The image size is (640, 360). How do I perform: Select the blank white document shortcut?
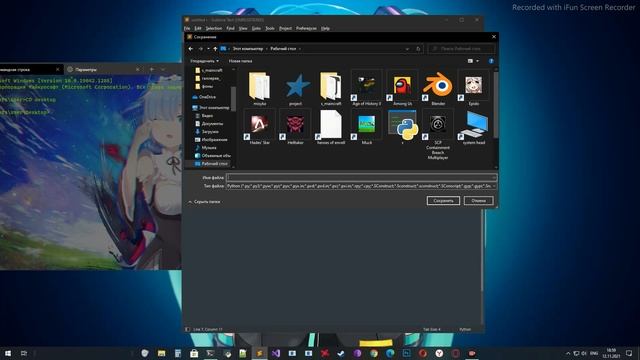331,127
